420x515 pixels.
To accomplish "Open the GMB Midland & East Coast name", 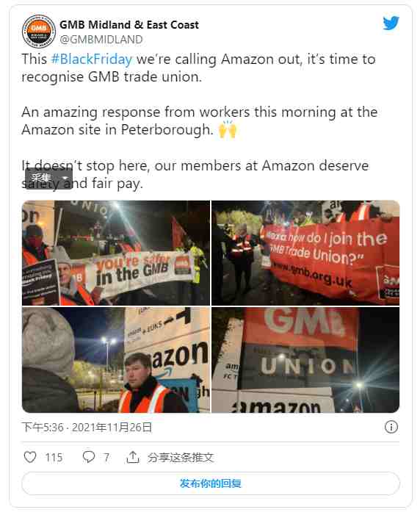I will click(x=129, y=25).
